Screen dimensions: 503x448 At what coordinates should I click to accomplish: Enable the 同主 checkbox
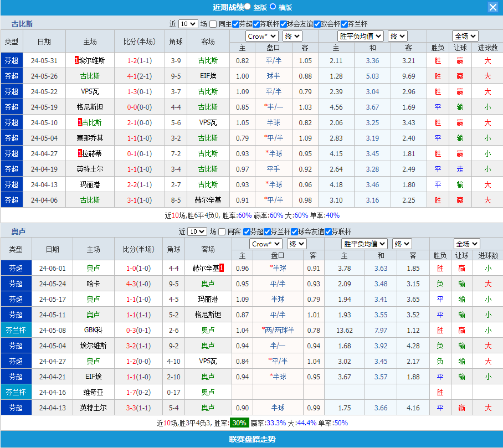click(213, 24)
